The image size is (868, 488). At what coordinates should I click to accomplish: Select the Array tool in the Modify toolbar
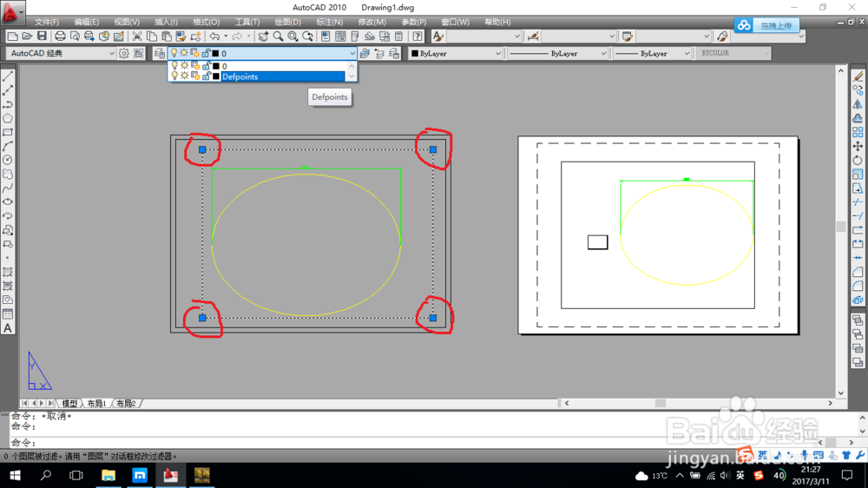pyautogui.click(x=858, y=132)
